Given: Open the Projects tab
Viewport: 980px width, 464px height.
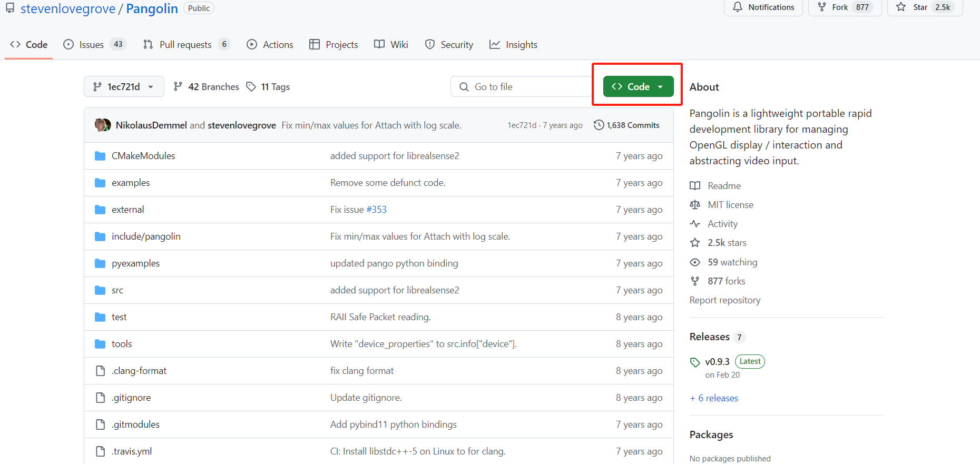Looking at the screenshot, I should tap(334, 45).
